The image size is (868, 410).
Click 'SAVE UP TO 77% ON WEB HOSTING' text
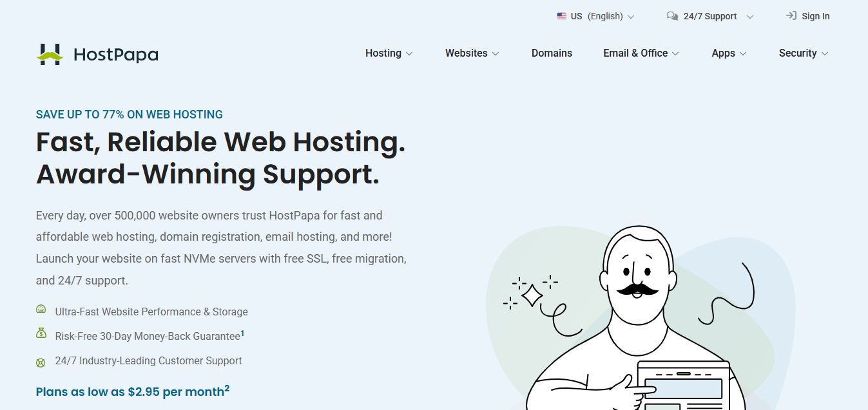click(x=130, y=115)
